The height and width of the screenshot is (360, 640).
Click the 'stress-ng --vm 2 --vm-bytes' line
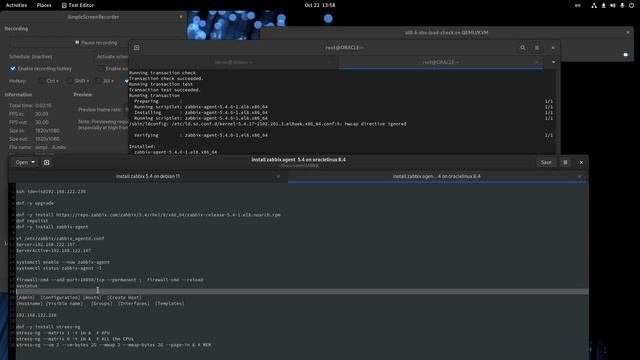coord(114,345)
